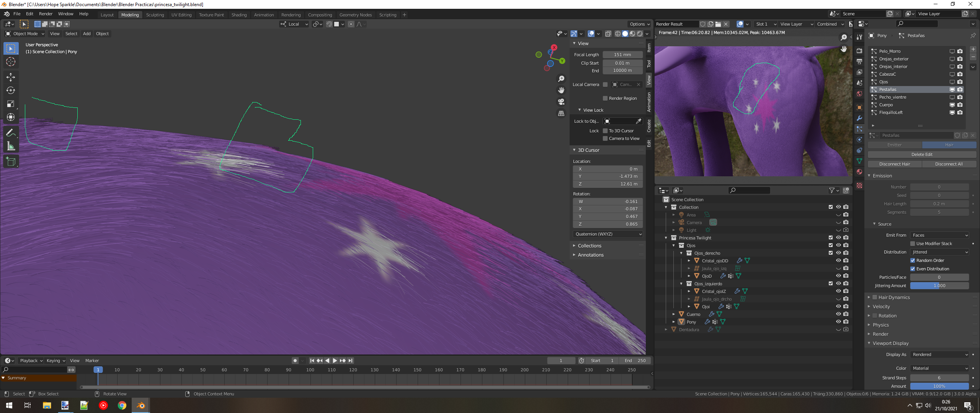Viewport: 980px width, 413px height.
Task: Toggle perspective/orthographic grid view icon
Action: pyautogui.click(x=561, y=114)
